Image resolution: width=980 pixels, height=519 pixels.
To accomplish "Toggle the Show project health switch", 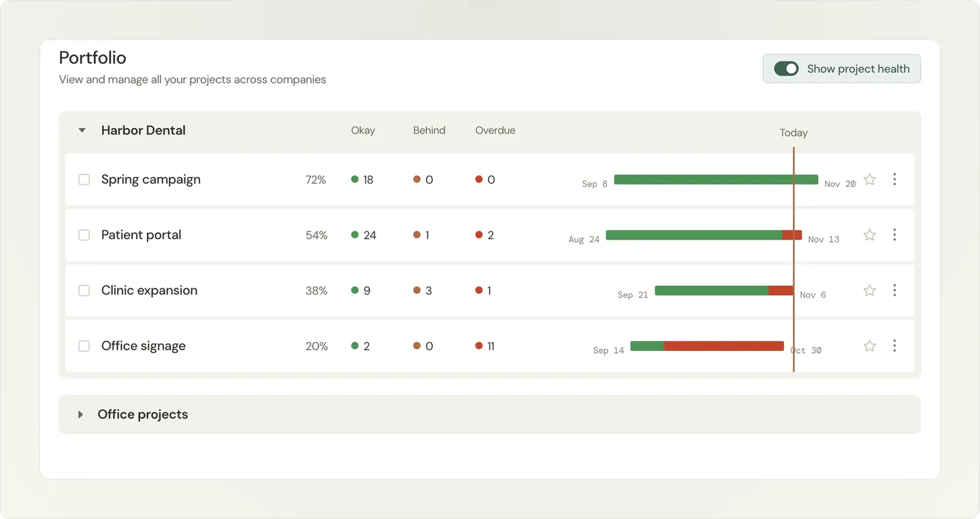I will point(786,69).
